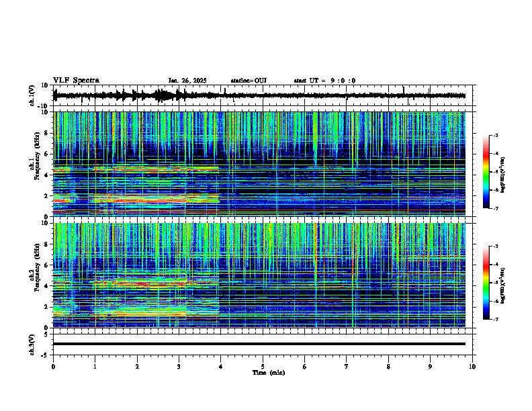532x411 pixels.
Task: Click the "ch.1(V)" axis label
Action: click(x=32, y=95)
